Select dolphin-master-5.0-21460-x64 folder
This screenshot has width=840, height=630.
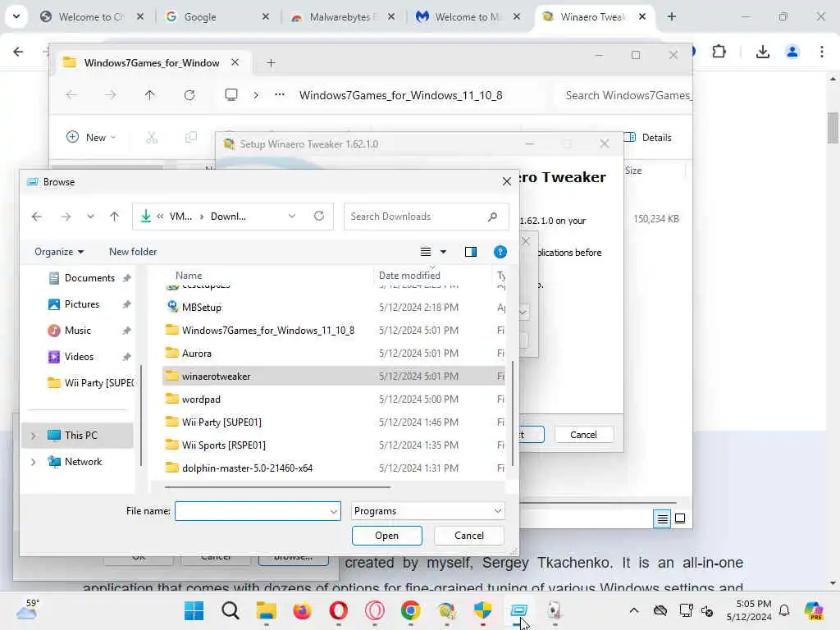[247, 468]
